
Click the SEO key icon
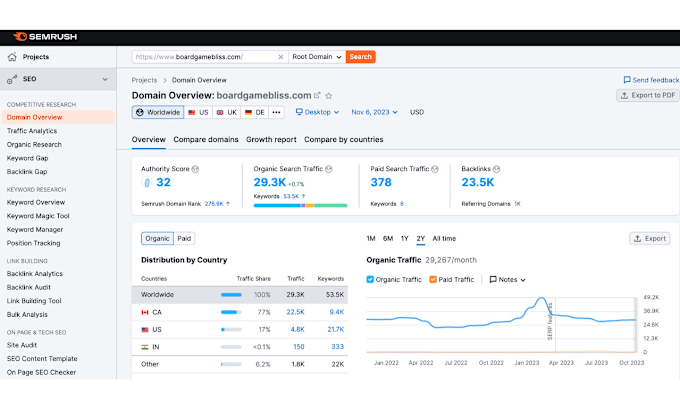click(x=12, y=79)
